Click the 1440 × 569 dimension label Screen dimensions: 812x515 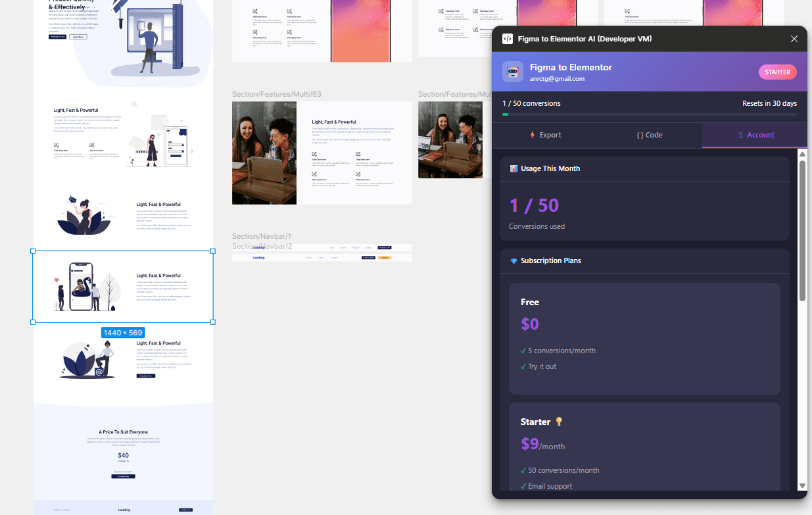[x=122, y=332]
